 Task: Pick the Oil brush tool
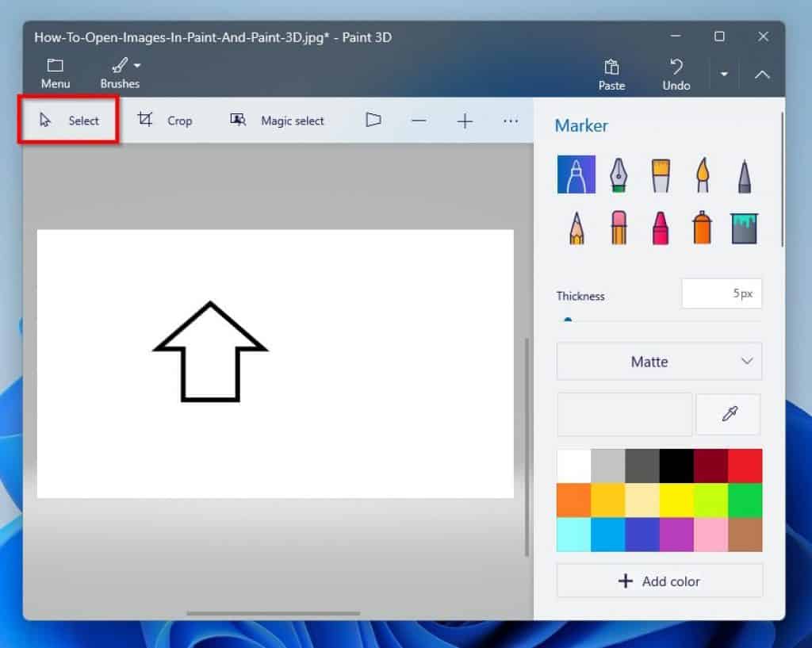click(x=661, y=175)
